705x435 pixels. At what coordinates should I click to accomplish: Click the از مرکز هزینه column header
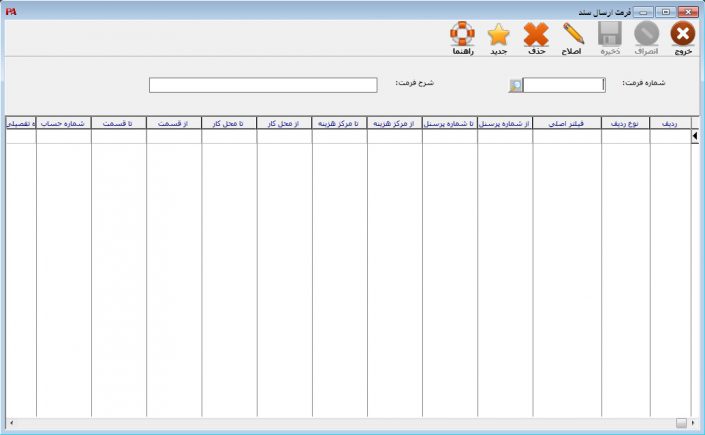[x=394, y=123]
